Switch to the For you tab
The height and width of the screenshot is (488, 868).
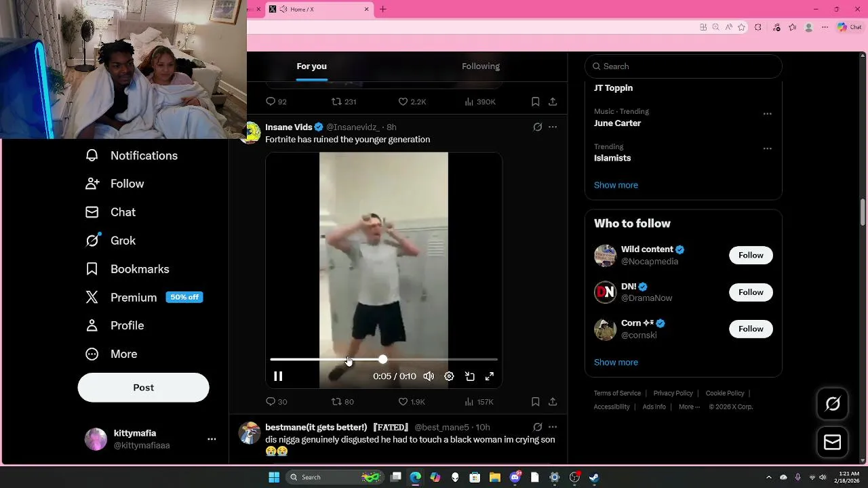tap(311, 66)
